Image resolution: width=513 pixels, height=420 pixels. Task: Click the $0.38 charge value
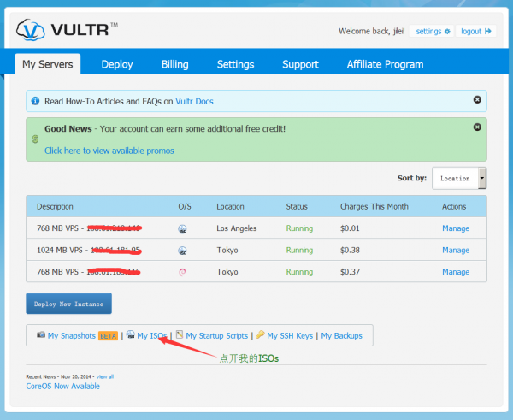click(350, 250)
